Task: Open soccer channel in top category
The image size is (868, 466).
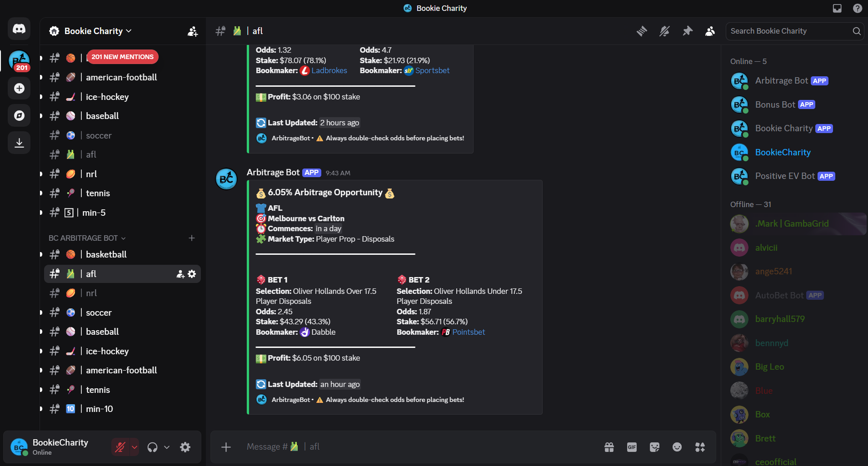Action: (122, 135)
